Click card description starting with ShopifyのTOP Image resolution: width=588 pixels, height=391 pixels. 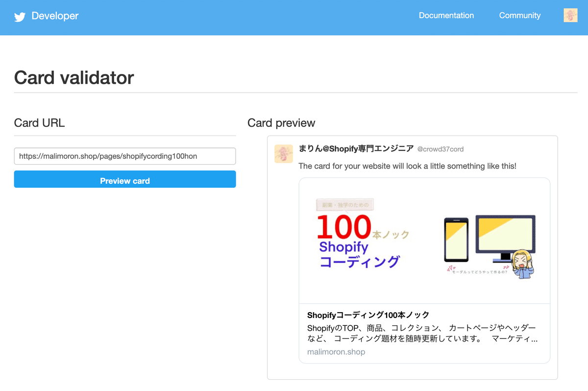(x=422, y=333)
